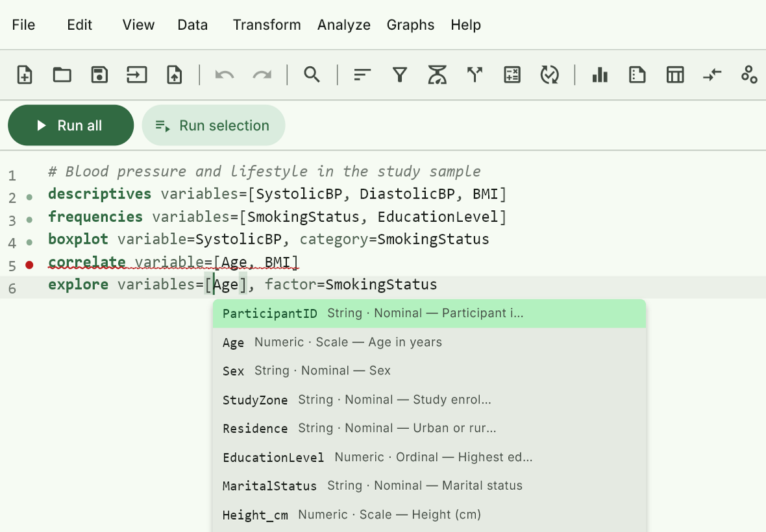The image size is (766, 532).
Task: Select EducationLevel from the autocomplete list
Action: click(x=429, y=457)
